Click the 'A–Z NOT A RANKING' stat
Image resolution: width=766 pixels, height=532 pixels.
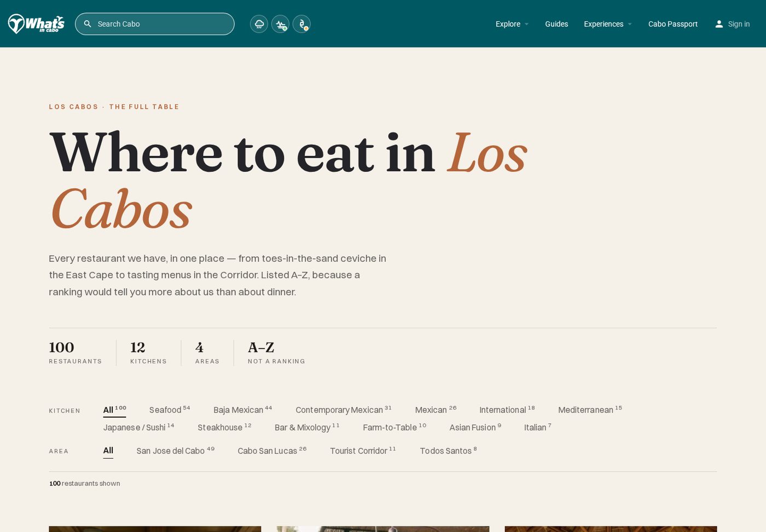276,352
